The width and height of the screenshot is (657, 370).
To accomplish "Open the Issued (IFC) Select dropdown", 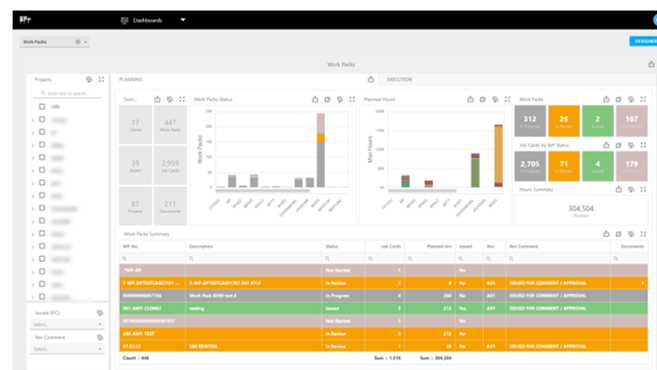I will (67, 324).
